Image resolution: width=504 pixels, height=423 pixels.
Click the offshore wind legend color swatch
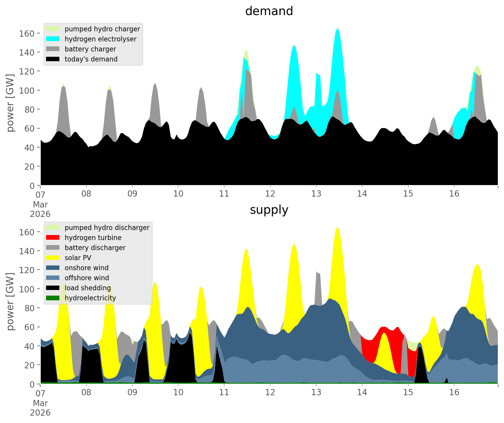(53, 278)
